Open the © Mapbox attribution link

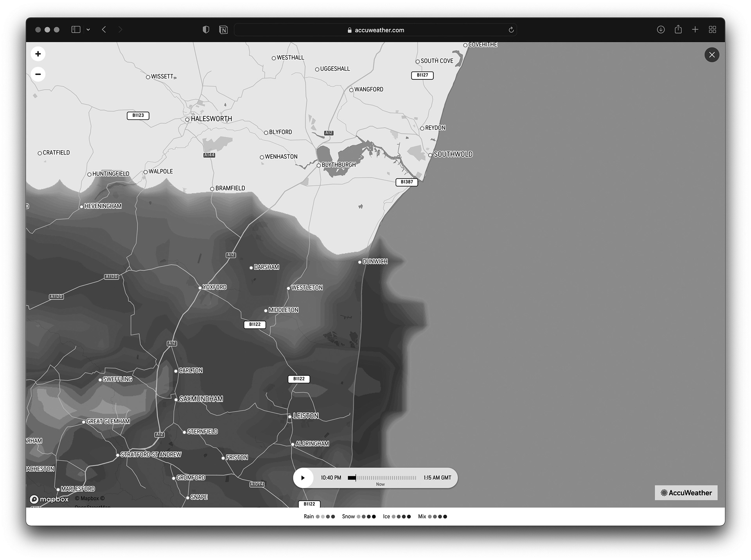point(90,499)
